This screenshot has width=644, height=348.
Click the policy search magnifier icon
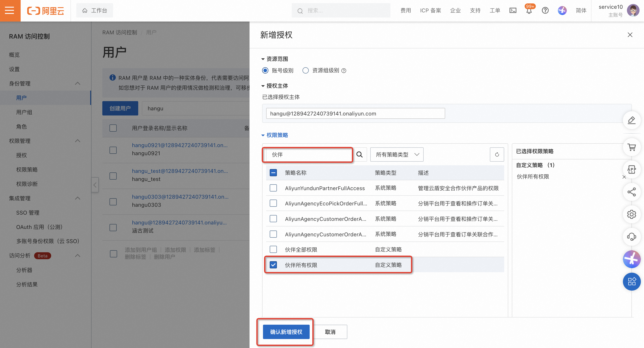359,155
